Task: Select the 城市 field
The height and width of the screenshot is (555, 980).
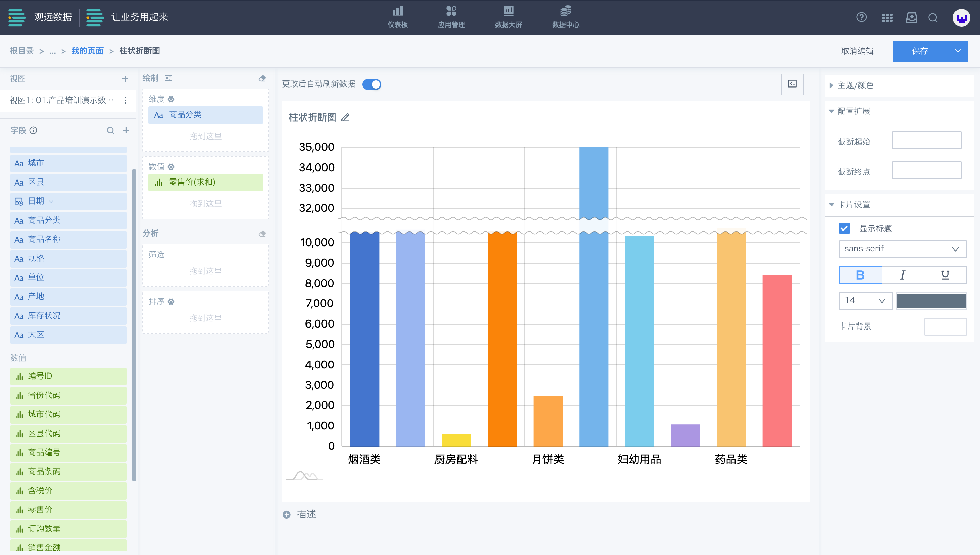Action: point(68,163)
